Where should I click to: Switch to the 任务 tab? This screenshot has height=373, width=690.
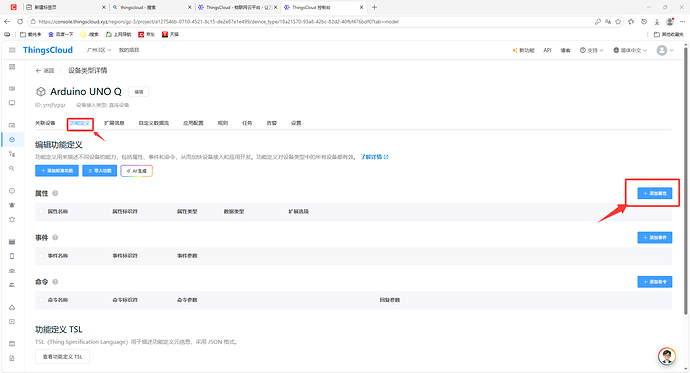pos(247,123)
